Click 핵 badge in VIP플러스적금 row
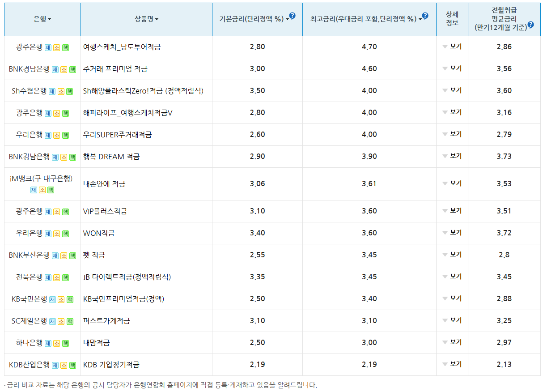Image resolution: width=543 pixels, height=392 pixels. 66,212
